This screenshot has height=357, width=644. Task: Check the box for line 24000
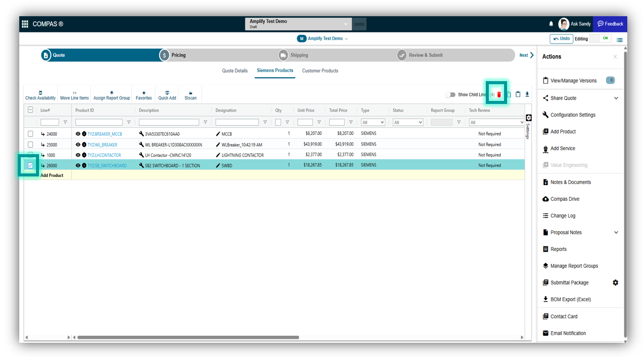tap(30, 134)
